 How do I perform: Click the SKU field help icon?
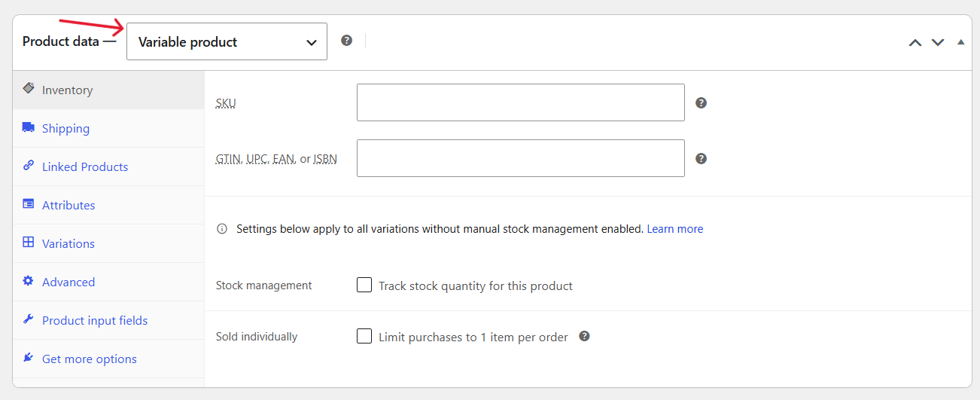(701, 103)
